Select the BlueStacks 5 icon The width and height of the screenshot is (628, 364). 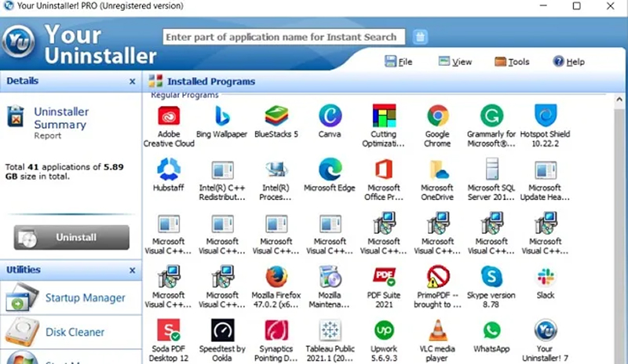[276, 116]
